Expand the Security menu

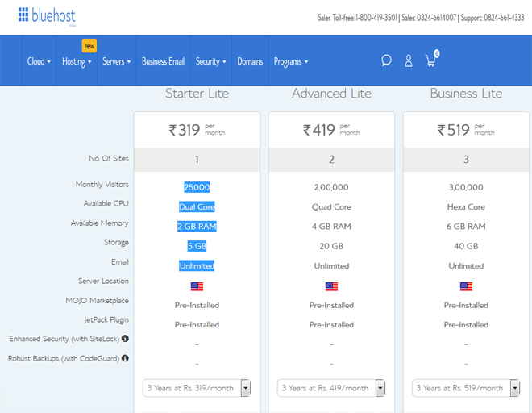coord(210,61)
